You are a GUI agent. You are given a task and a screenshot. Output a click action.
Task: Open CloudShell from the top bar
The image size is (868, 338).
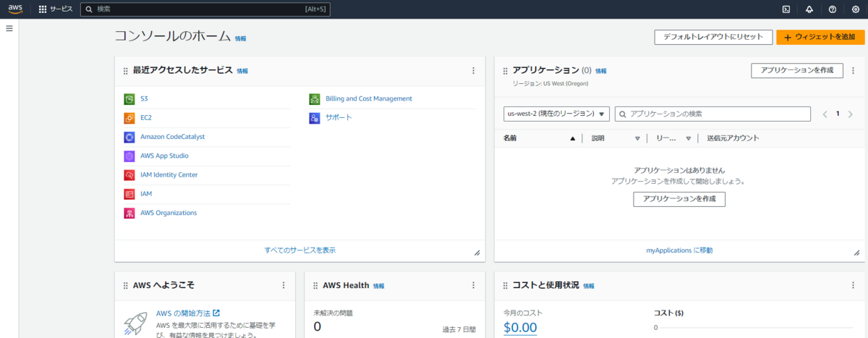click(786, 9)
